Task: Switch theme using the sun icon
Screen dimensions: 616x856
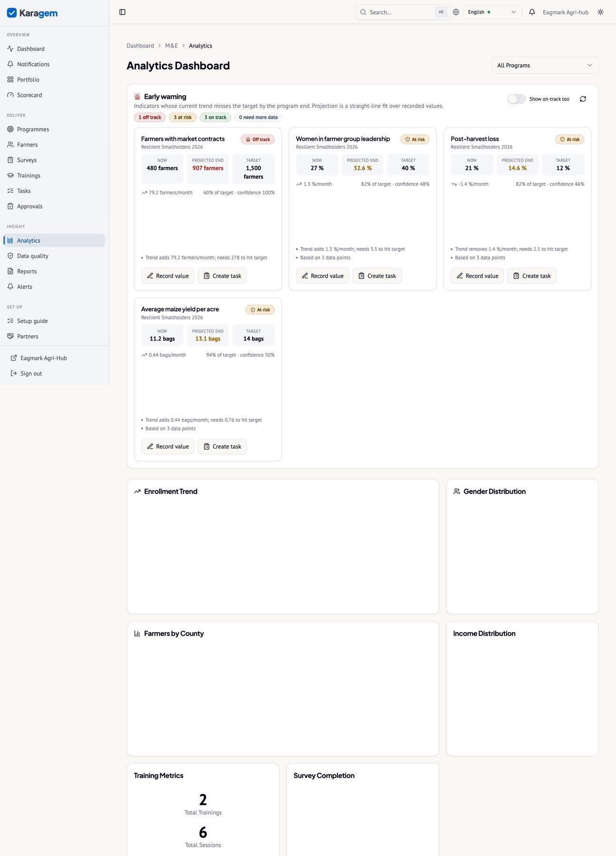Action: tap(600, 12)
